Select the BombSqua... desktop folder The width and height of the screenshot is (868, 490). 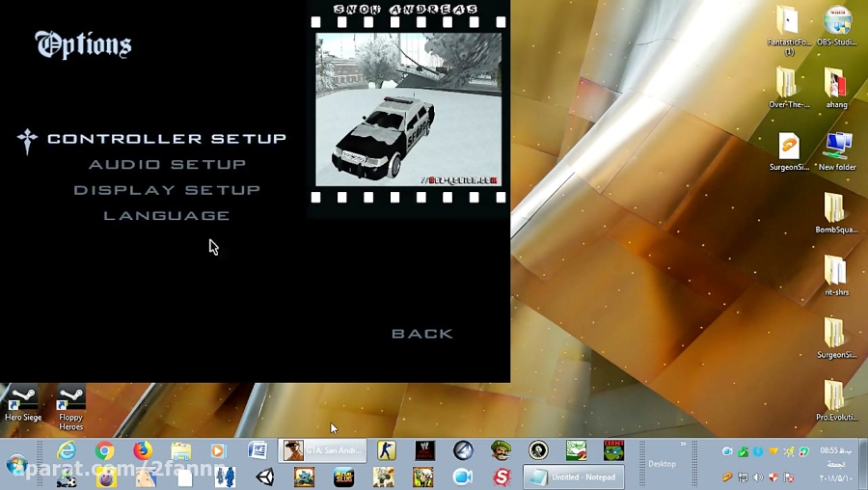836,213
